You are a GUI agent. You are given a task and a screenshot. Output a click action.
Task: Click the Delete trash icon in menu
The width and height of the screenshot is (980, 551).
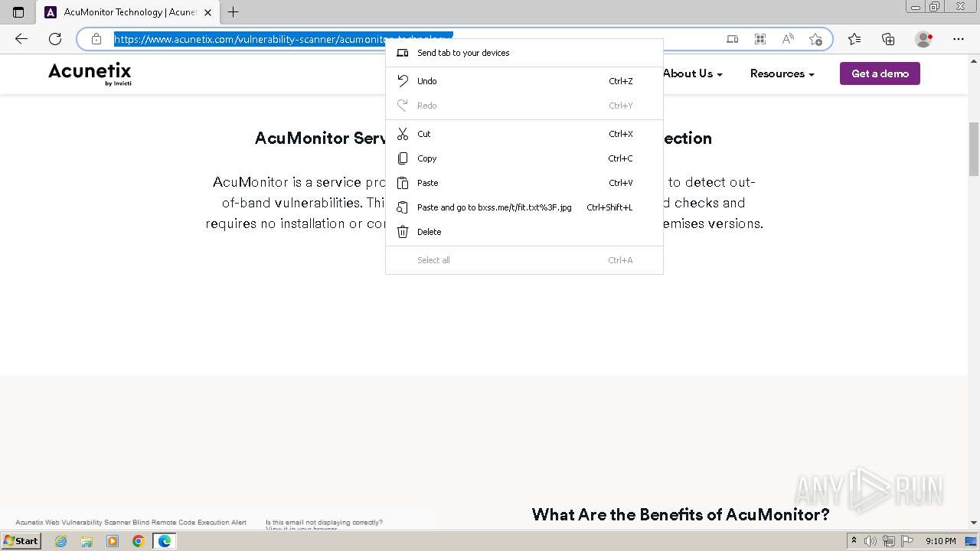coord(403,232)
